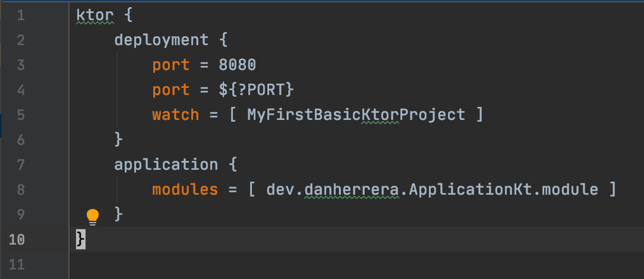Click the 'port' key on line 3

tap(171, 66)
